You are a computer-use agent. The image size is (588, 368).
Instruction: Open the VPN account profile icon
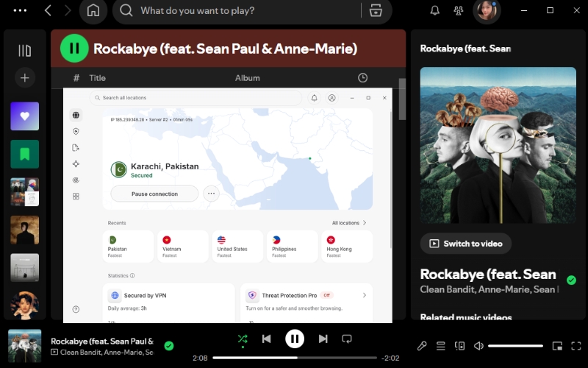332,98
